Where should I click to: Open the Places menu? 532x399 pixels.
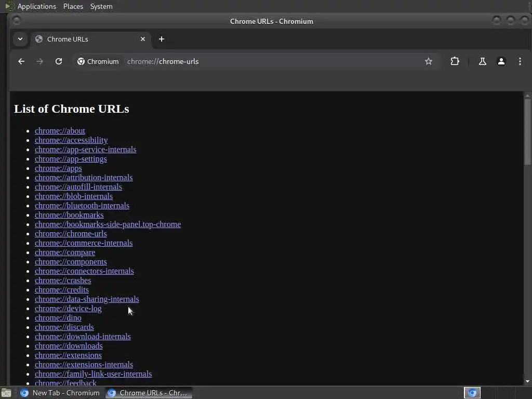pyautogui.click(x=73, y=6)
